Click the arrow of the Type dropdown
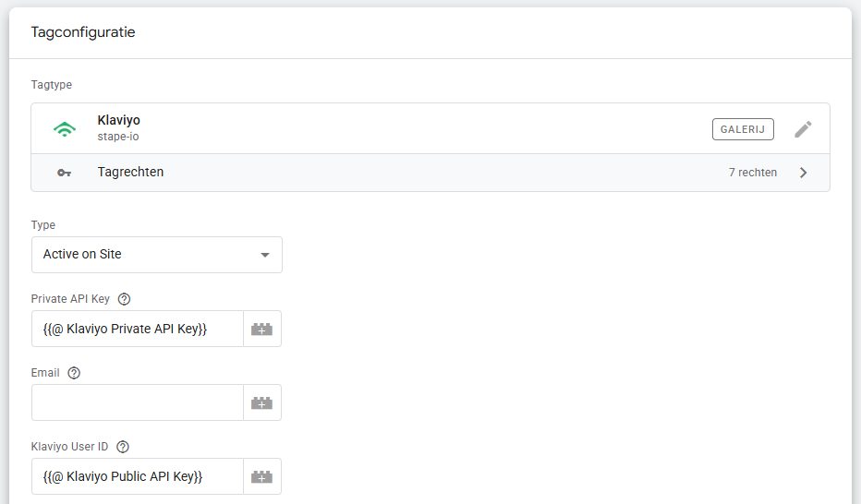This screenshot has height=504, width=861. [265, 255]
